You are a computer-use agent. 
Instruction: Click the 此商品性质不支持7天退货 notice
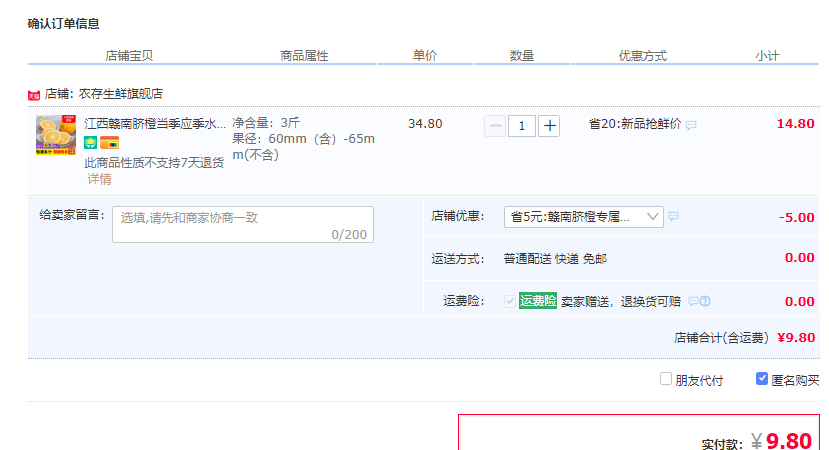click(154, 163)
